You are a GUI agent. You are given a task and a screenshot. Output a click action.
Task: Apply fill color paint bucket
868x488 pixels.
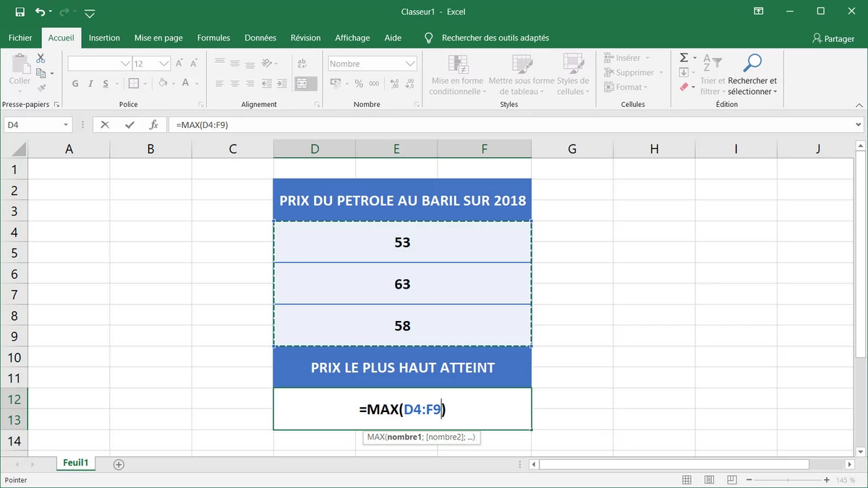click(x=163, y=83)
